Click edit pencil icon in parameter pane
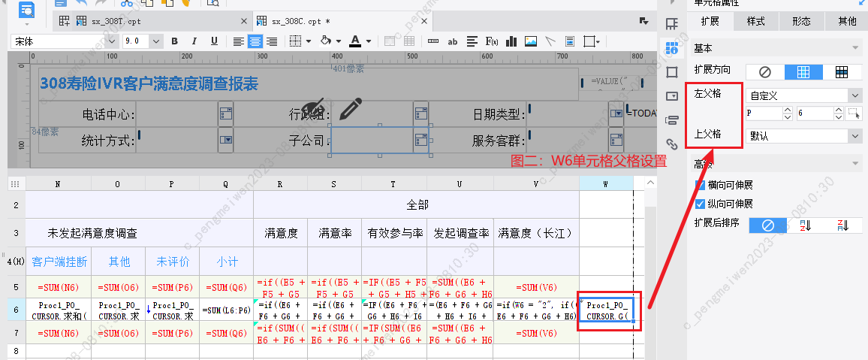This screenshot has height=360, width=868. [351, 108]
